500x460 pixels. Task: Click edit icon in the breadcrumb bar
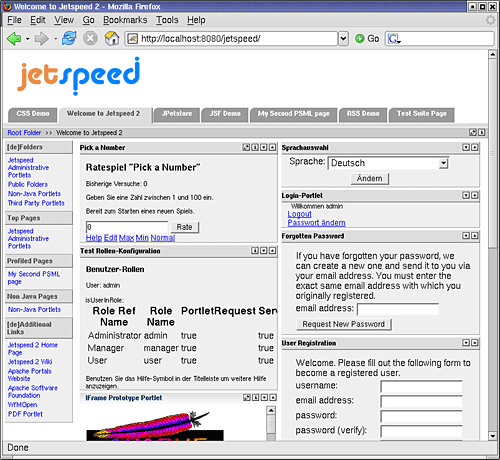(x=473, y=132)
